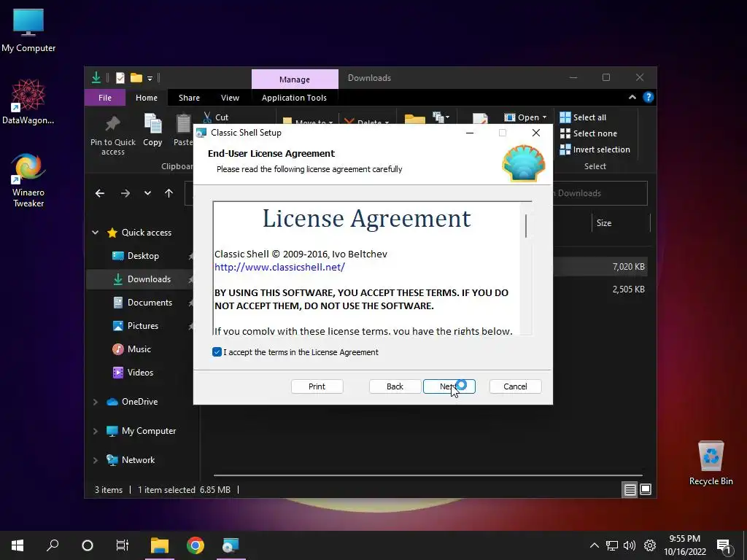The width and height of the screenshot is (747, 560).
Task: Collapse Quick access tree node
Action: coord(96,233)
